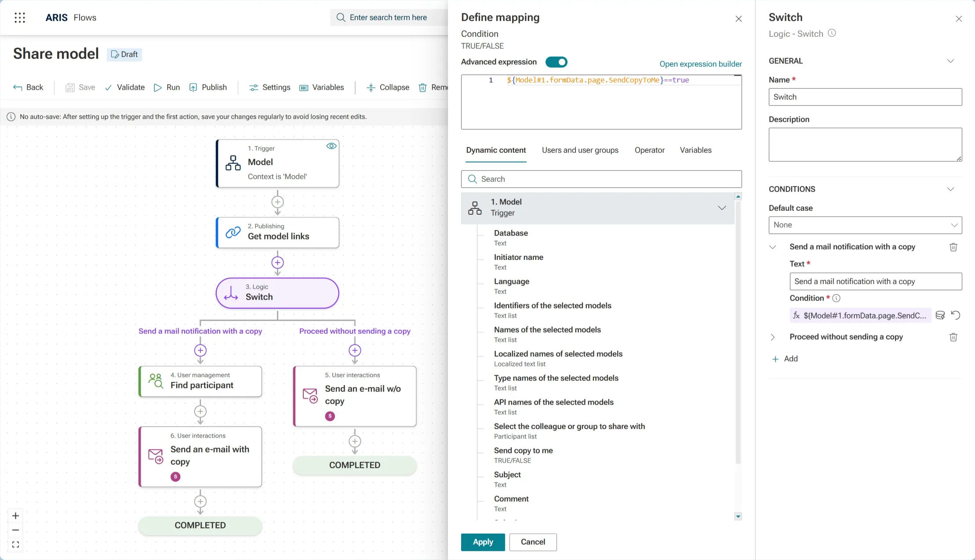Collapse the 1. Model Trigger section
The width and height of the screenshot is (975, 560).
click(x=722, y=208)
